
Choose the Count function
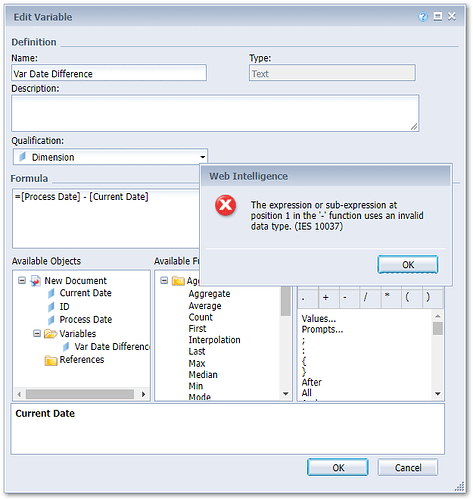[201, 317]
